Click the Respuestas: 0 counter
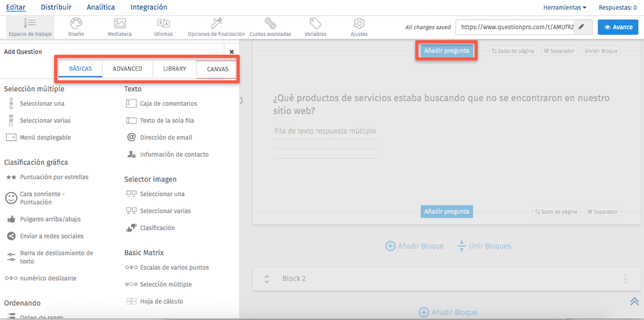Screen dimensions: 644x320 pos(617,7)
